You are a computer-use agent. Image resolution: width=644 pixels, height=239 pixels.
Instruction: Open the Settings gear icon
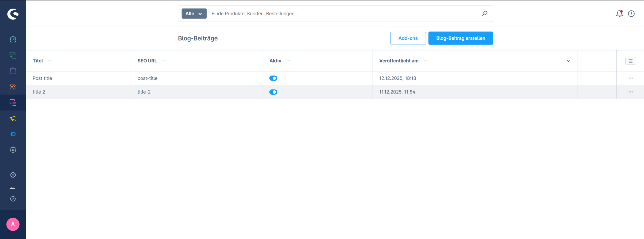pos(13,150)
